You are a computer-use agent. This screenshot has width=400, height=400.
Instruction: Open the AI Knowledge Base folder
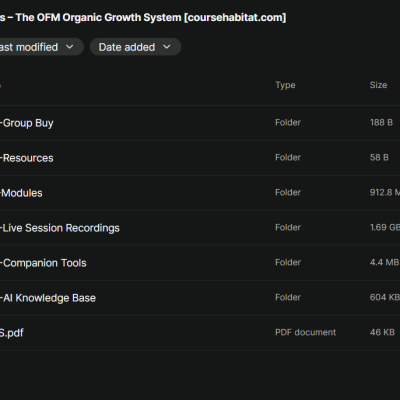[x=48, y=298]
